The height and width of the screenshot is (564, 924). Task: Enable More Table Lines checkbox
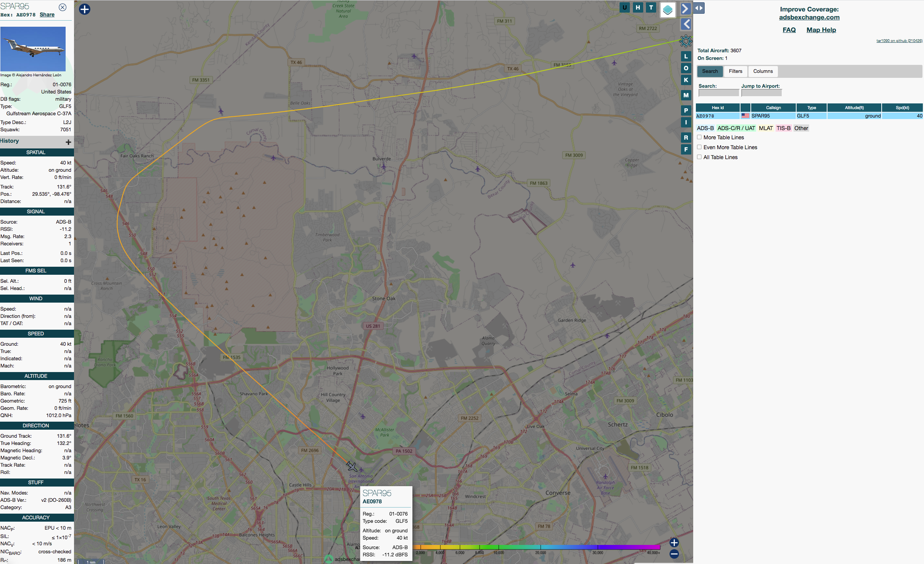[699, 137]
